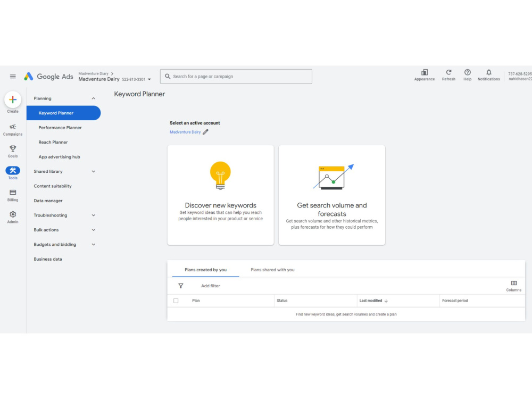The image size is (532, 399).
Task: Click the Forecast period column header
Action: point(455,301)
